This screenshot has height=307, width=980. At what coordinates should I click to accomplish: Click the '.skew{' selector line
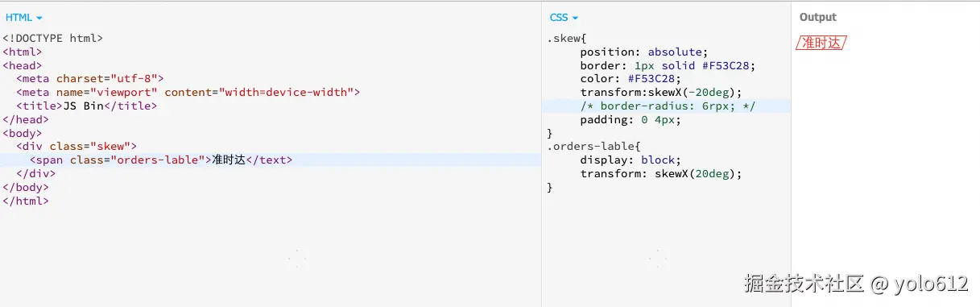pyautogui.click(x=567, y=38)
